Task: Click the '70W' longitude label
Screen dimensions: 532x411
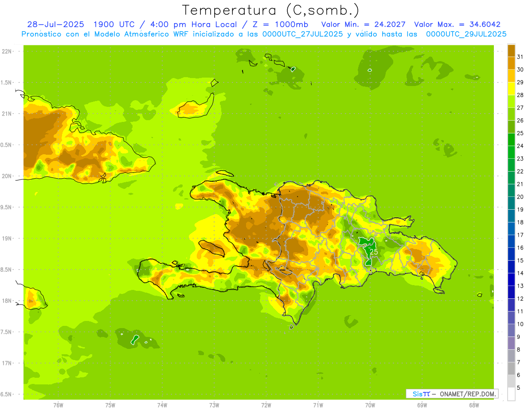Action: [370, 405]
